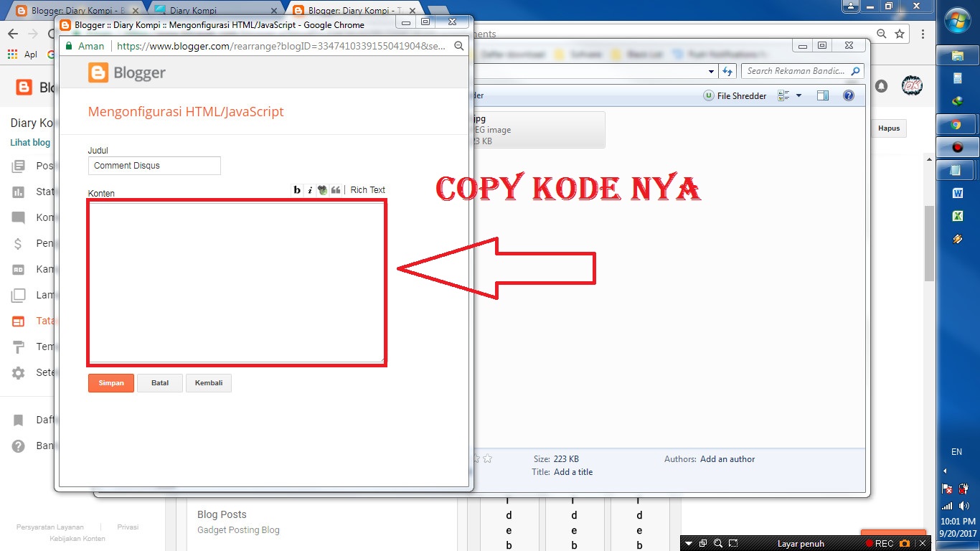Click the Bandicam REC button
Image resolution: width=980 pixels, height=551 pixels.
point(879,544)
